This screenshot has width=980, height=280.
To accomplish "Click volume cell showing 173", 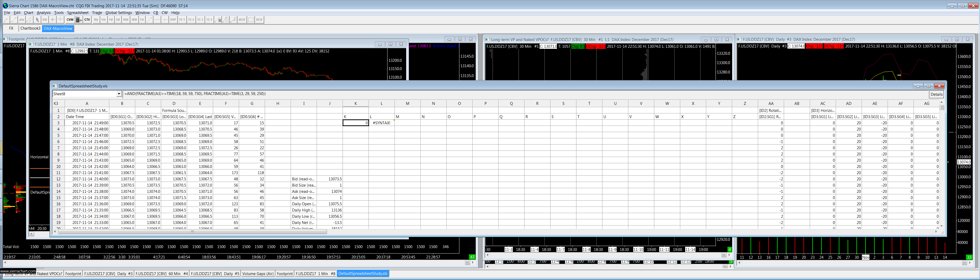I will [x=226, y=173].
